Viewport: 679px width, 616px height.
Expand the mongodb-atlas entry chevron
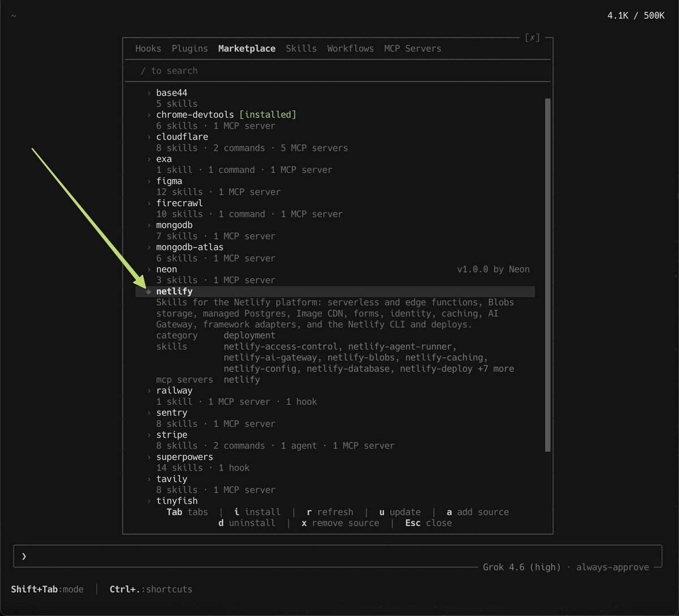149,247
